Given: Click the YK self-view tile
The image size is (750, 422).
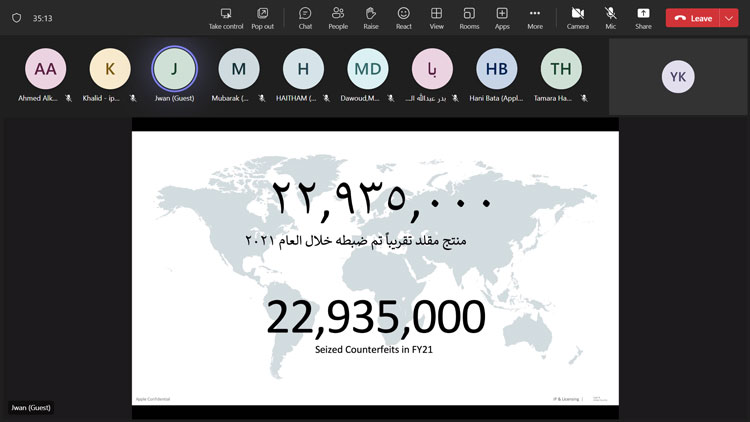Looking at the screenshot, I should [x=678, y=77].
